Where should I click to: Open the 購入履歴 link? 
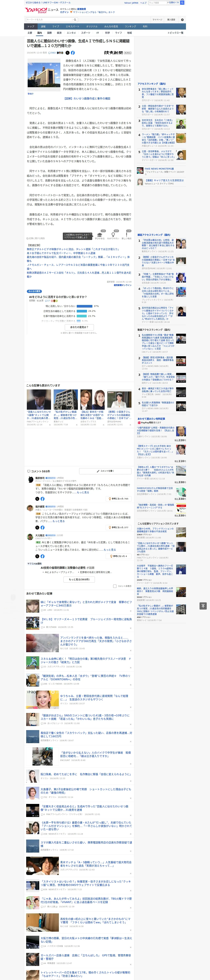(171, 20)
